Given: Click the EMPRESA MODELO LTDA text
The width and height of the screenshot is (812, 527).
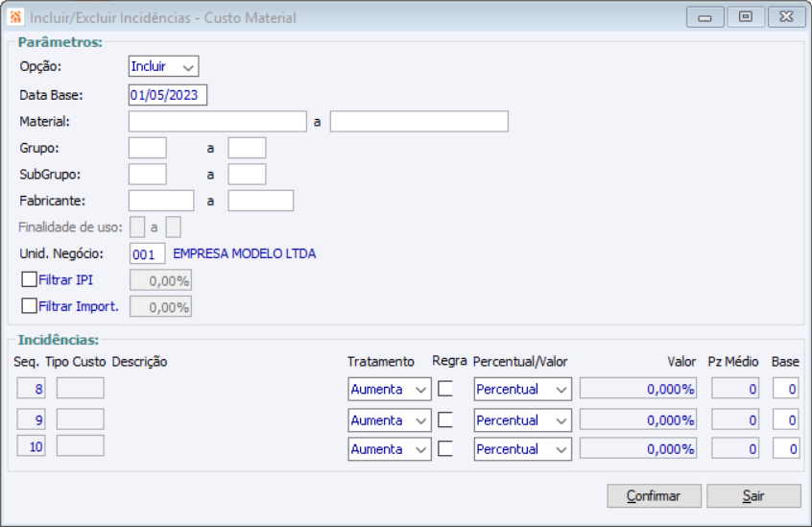Looking at the screenshot, I should pos(245,253).
